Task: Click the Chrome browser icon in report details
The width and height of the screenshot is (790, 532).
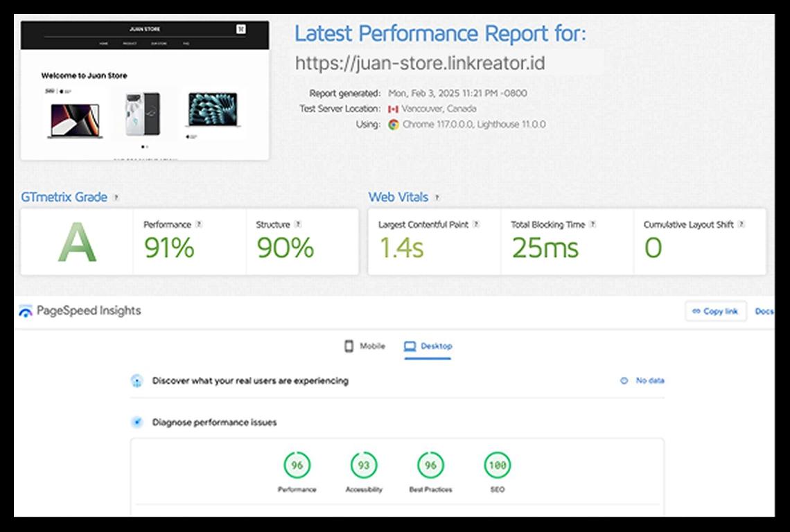Action: 394,125
